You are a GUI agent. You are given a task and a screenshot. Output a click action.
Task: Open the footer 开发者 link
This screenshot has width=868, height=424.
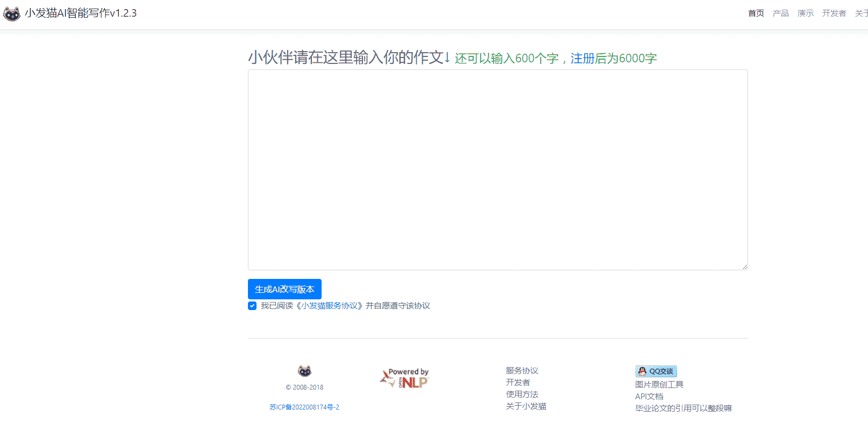(518, 383)
